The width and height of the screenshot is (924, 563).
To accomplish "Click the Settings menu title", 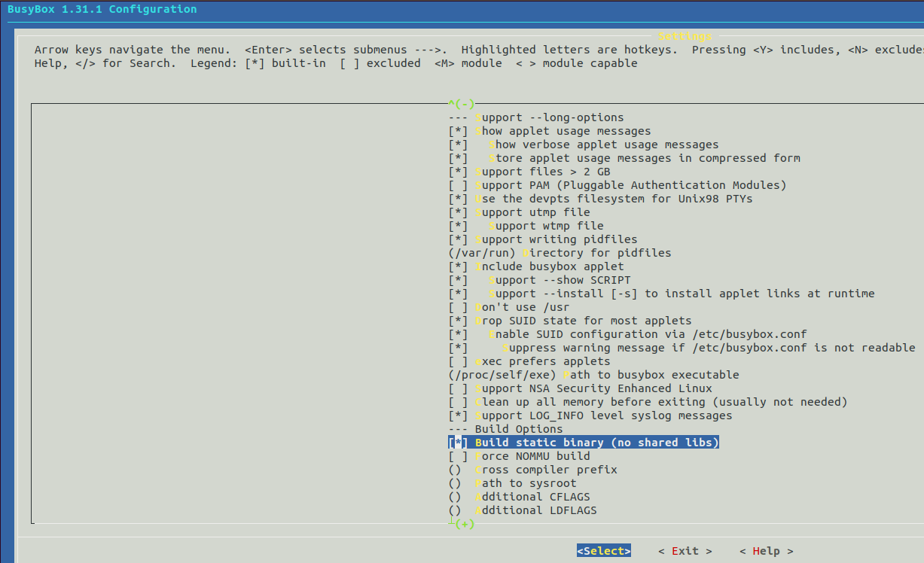I will pyautogui.click(x=685, y=36).
